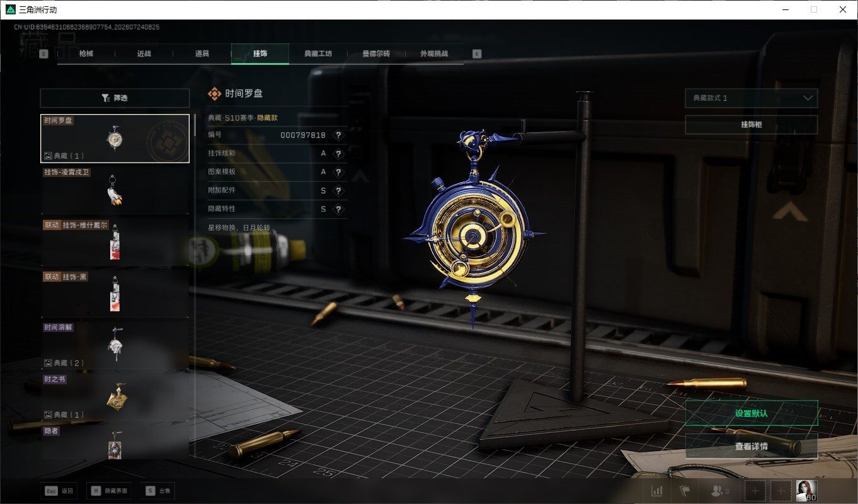Click the Q previous-tab key icon
The height and width of the screenshot is (504, 858).
pos(43,54)
